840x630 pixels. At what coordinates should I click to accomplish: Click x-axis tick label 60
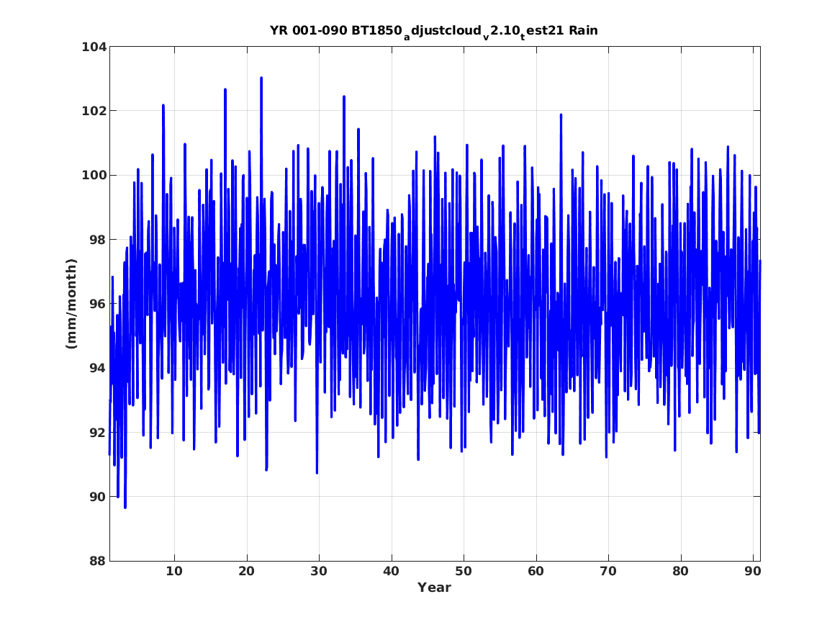point(536,571)
